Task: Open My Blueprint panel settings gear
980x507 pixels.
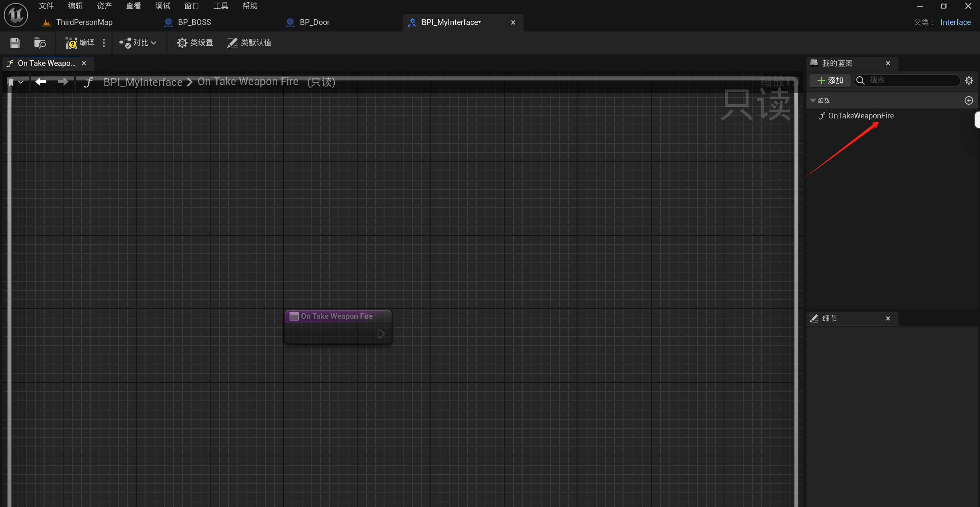Action: coord(969,80)
